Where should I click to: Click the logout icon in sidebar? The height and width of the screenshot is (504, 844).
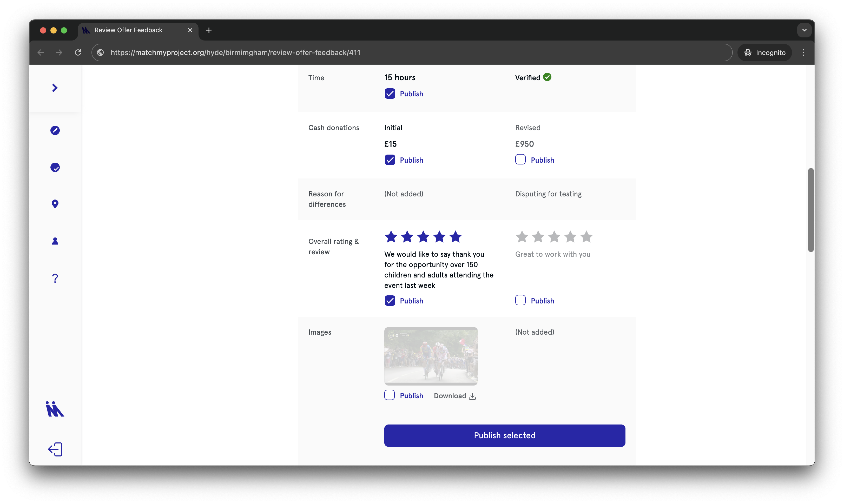pyautogui.click(x=55, y=449)
